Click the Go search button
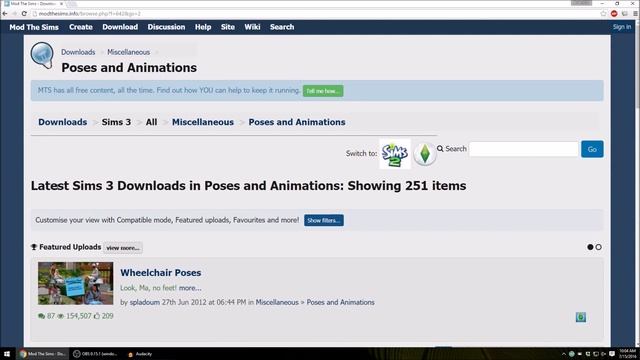640x360 pixels. point(592,149)
